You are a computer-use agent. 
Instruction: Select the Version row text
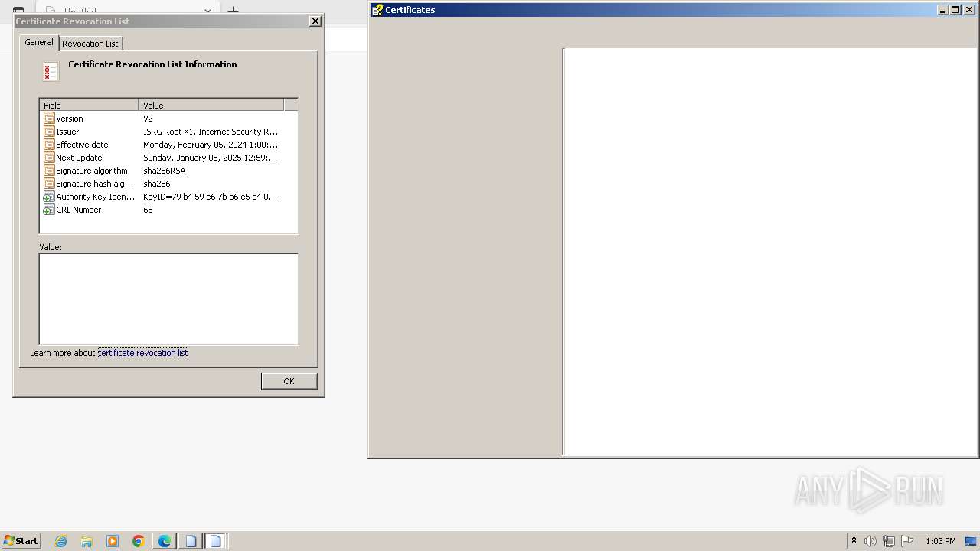click(x=70, y=119)
